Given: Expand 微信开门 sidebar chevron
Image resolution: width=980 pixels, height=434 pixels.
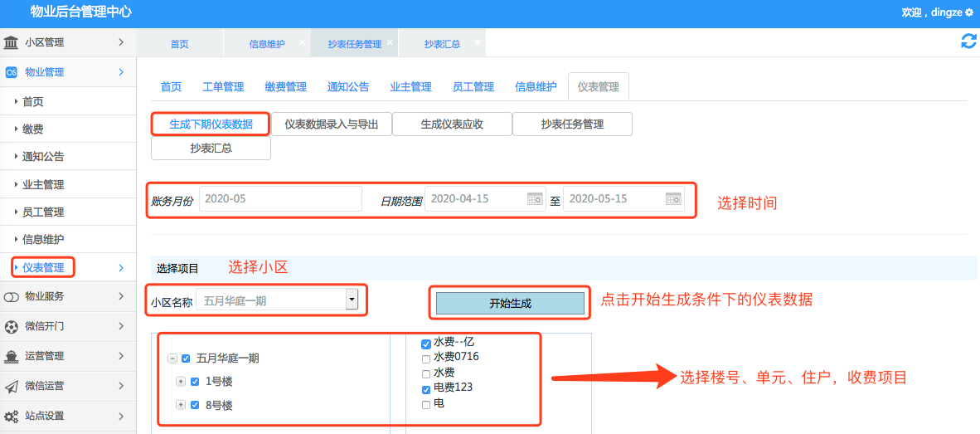Looking at the screenshot, I should pyautogui.click(x=121, y=326).
